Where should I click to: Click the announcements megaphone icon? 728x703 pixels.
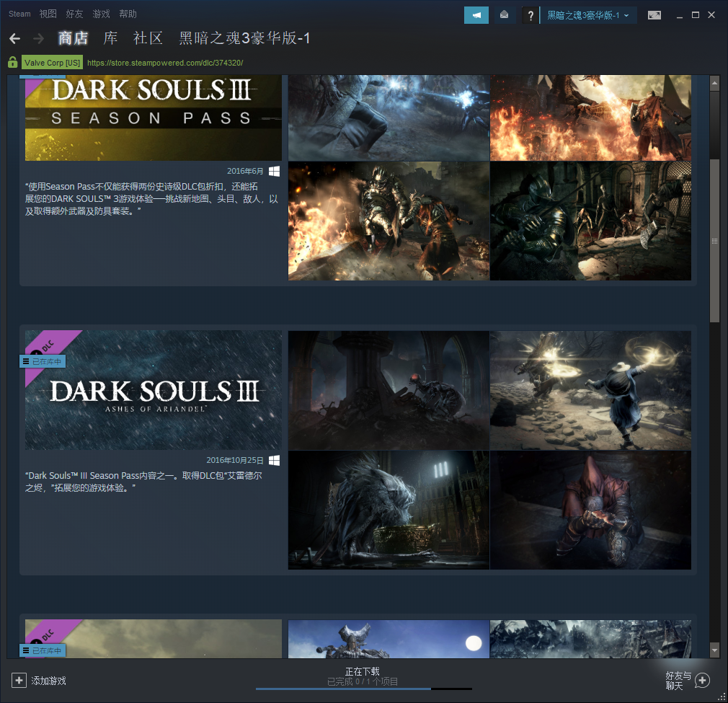point(476,15)
